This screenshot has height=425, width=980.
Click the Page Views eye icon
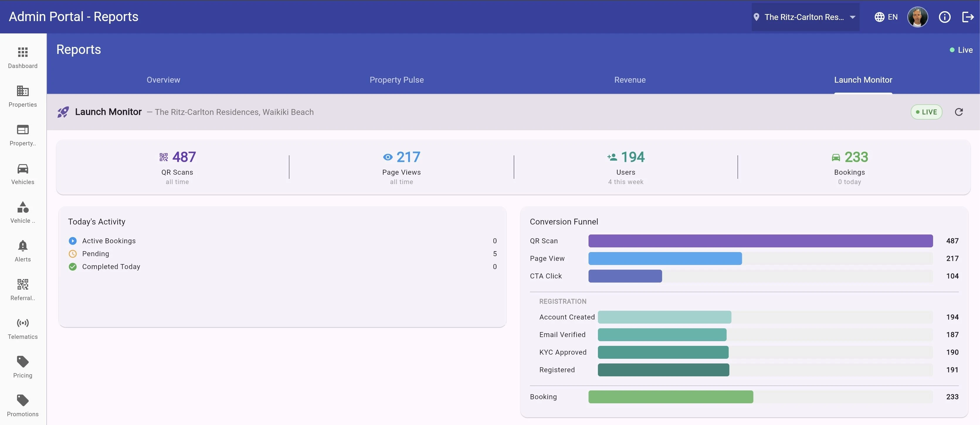[x=388, y=157]
